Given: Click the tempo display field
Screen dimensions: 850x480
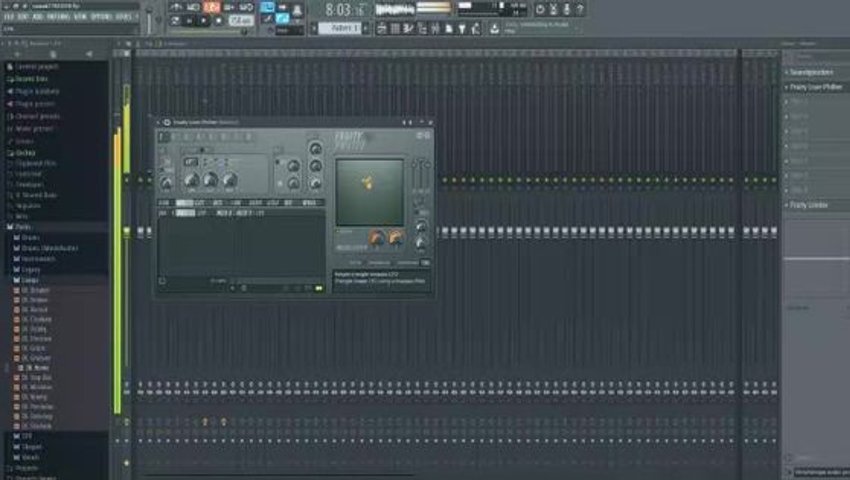Looking at the screenshot, I should tap(241, 21).
